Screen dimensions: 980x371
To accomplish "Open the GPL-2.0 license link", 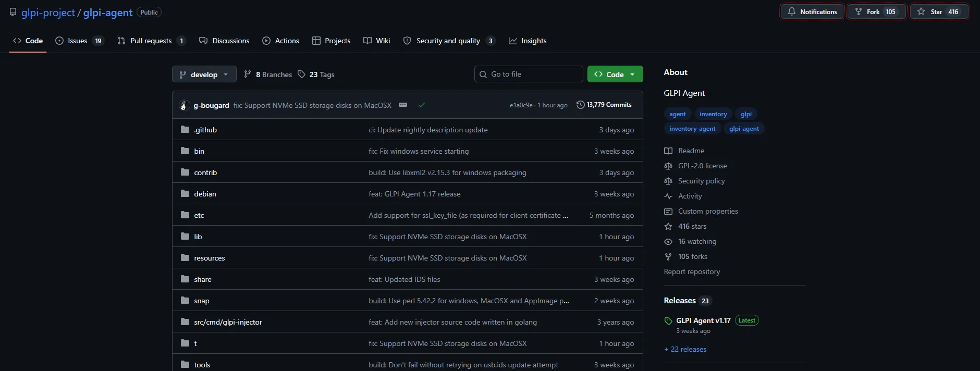I will (702, 166).
